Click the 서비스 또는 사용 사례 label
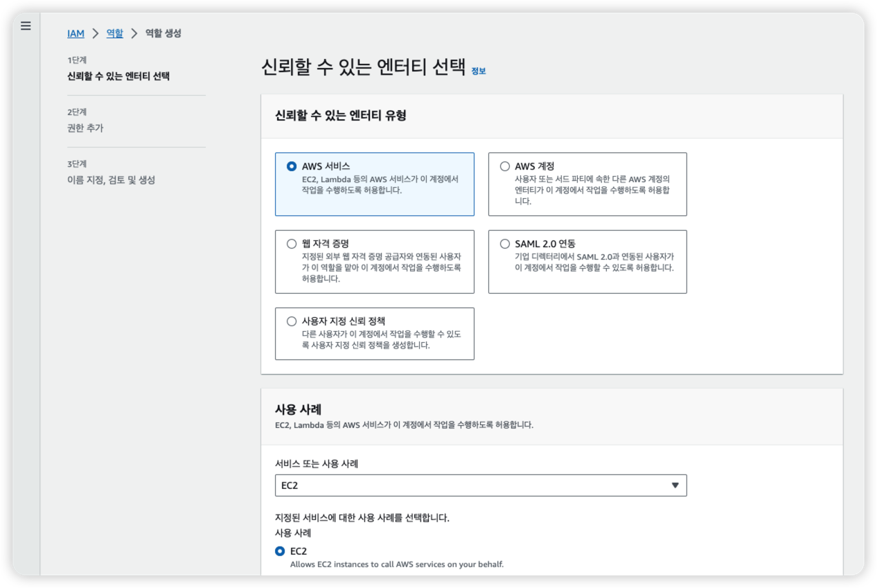Image resolution: width=877 pixels, height=588 pixels. (317, 464)
